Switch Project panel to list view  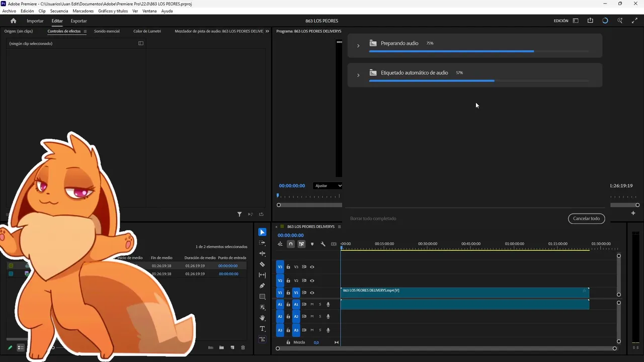pos(21,347)
